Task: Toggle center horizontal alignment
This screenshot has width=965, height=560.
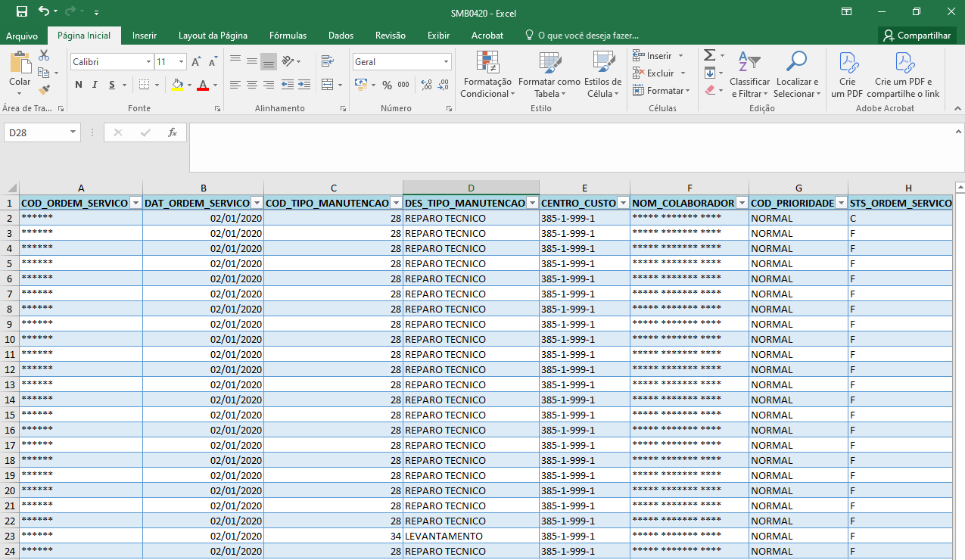Action: 252,85
